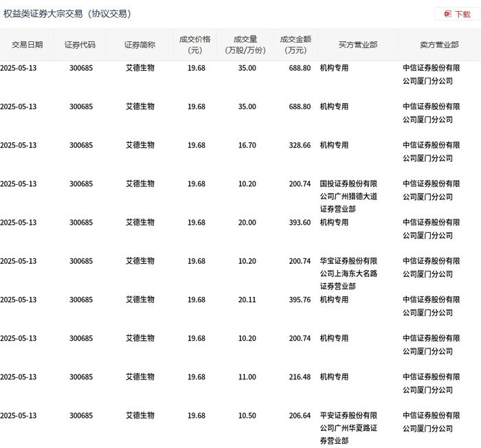Viewport: 481px width, 448px height.
Task: Click price 19.68 in the 216.48 row
Action: pos(197,377)
